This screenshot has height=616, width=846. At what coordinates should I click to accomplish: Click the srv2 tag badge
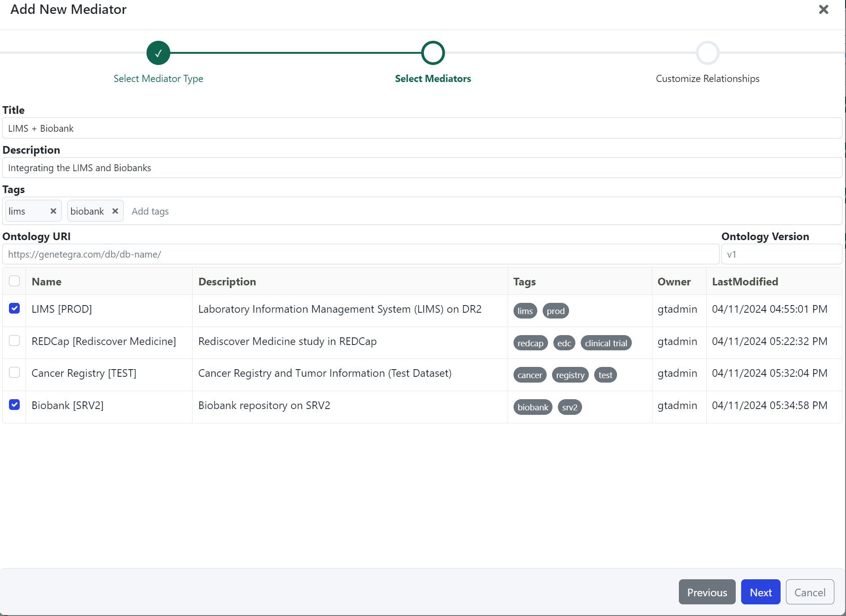coord(570,407)
